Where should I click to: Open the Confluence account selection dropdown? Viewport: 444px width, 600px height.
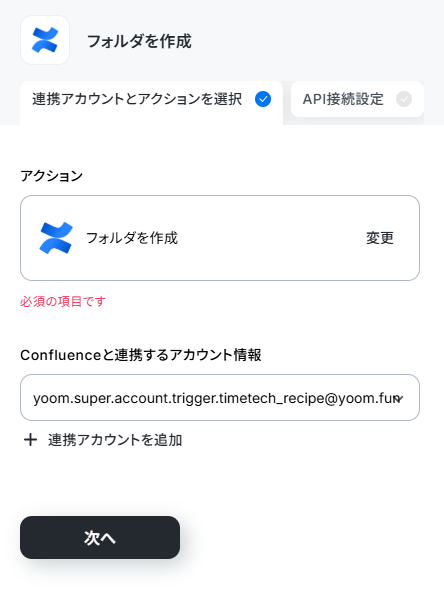pos(220,398)
